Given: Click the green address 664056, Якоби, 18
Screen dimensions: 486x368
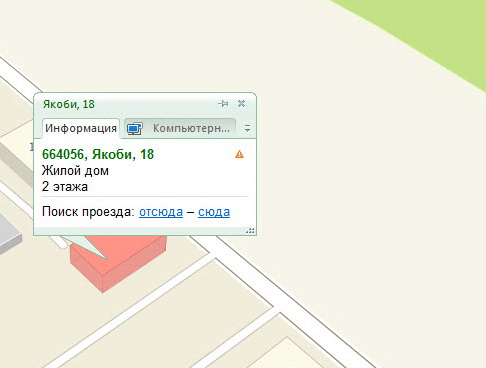Looking at the screenshot, I should tap(98, 154).
